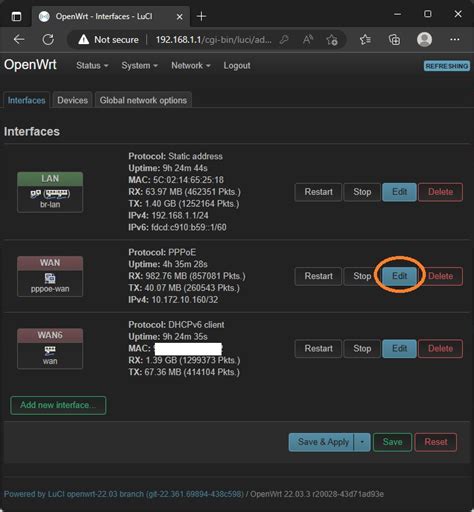Click the Not secure warning icon
Image resolution: width=474 pixels, height=512 pixels.
click(x=83, y=40)
